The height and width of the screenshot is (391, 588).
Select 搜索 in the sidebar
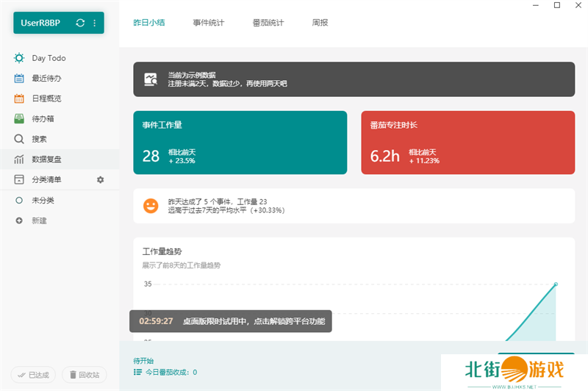39,139
